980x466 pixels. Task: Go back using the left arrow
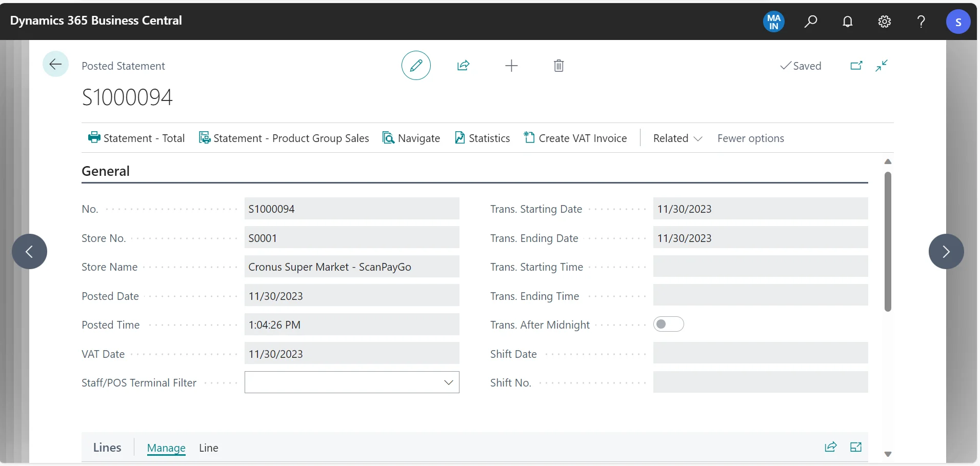55,64
